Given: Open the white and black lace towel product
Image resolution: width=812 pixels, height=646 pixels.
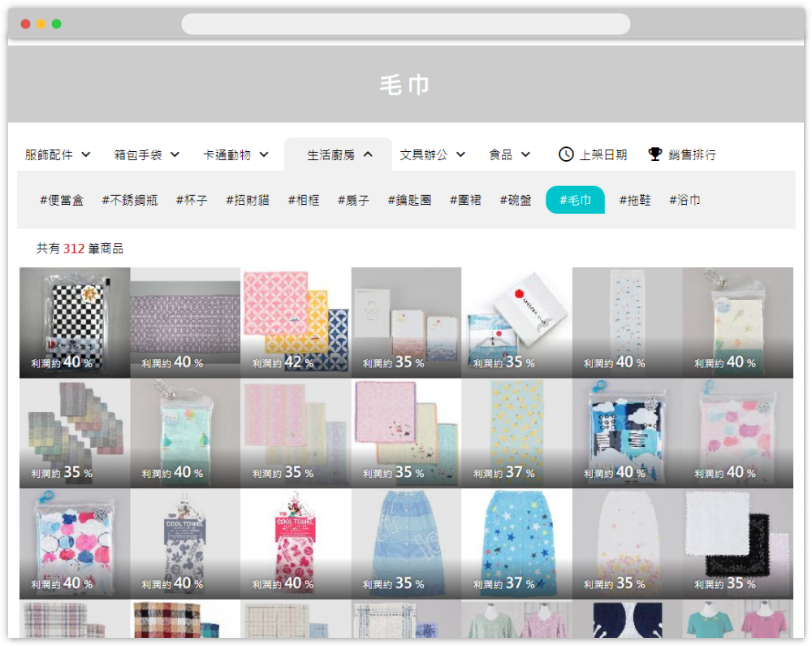Looking at the screenshot, I should (x=738, y=544).
